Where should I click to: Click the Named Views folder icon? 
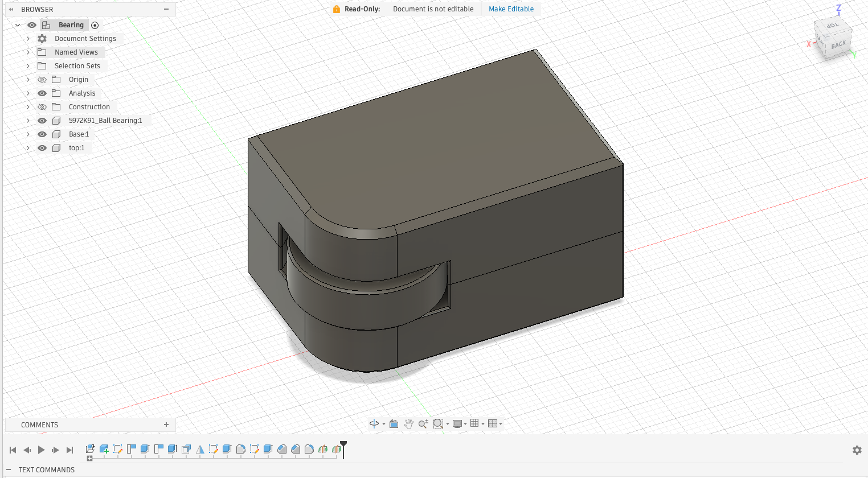(42, 52)
